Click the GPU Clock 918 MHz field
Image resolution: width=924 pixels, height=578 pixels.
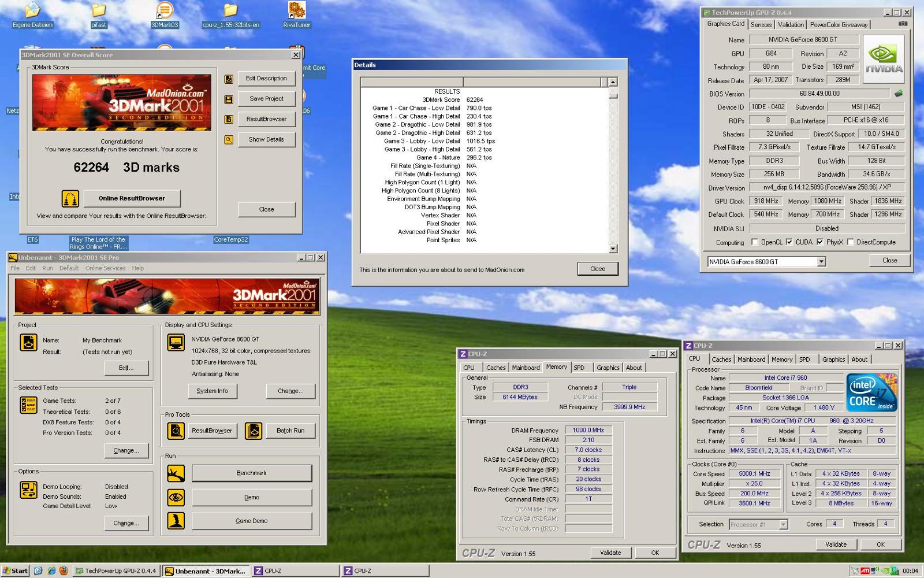pos(766,201)
